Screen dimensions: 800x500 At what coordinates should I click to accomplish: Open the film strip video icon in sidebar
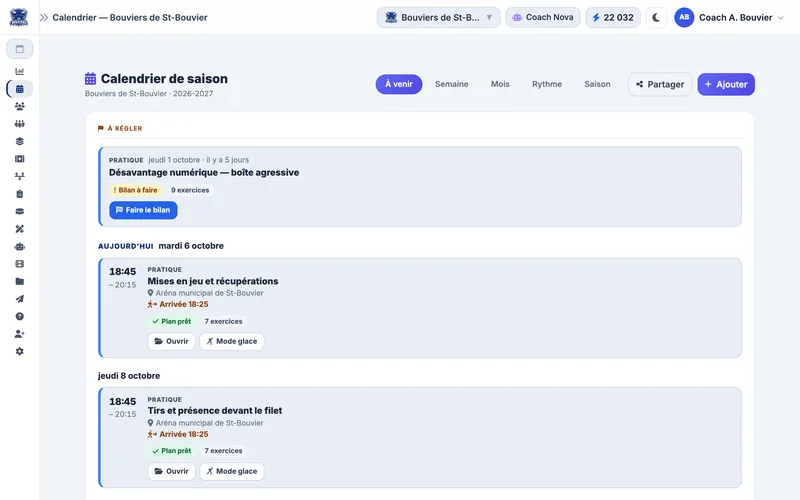[x=19, y=264]
